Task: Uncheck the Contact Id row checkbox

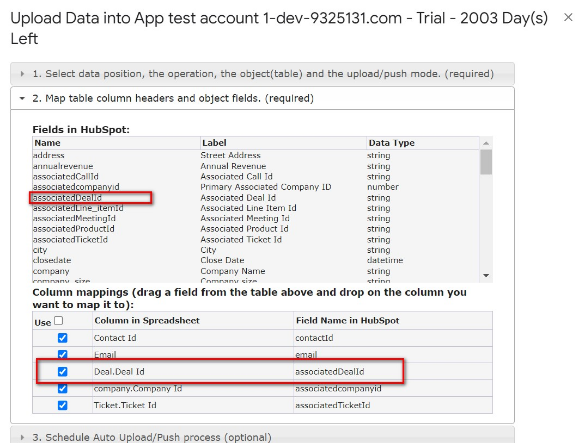Action: coord(62,338)
